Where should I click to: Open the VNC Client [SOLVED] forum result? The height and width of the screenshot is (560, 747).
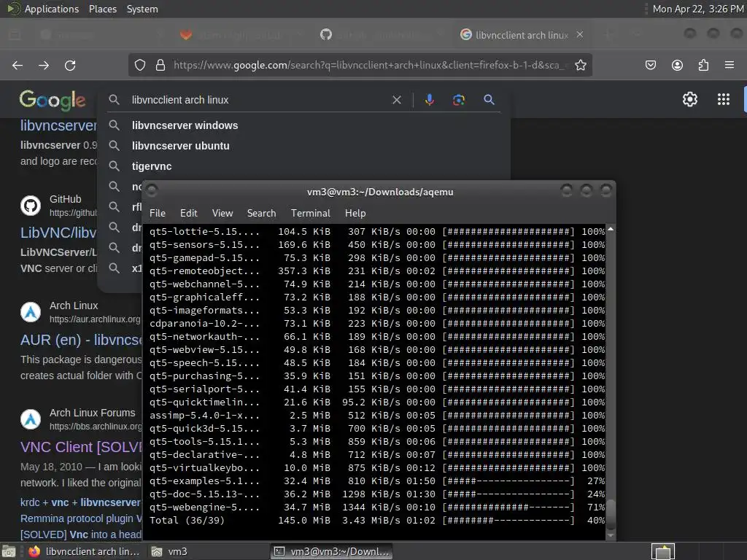(81, 447)
